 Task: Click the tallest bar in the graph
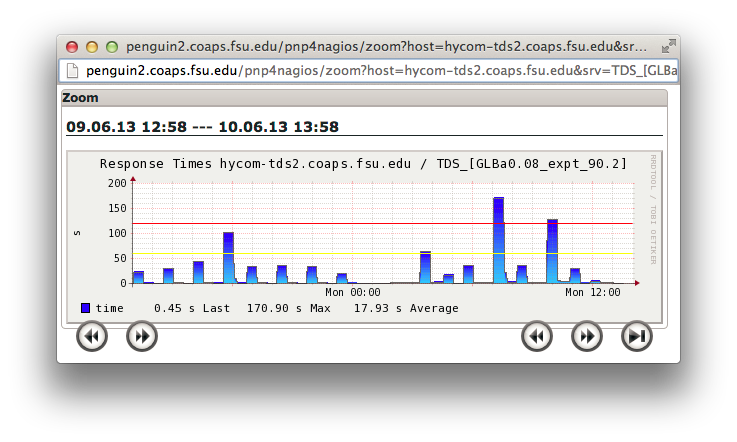pyautogui.click(x=498, y=240)
